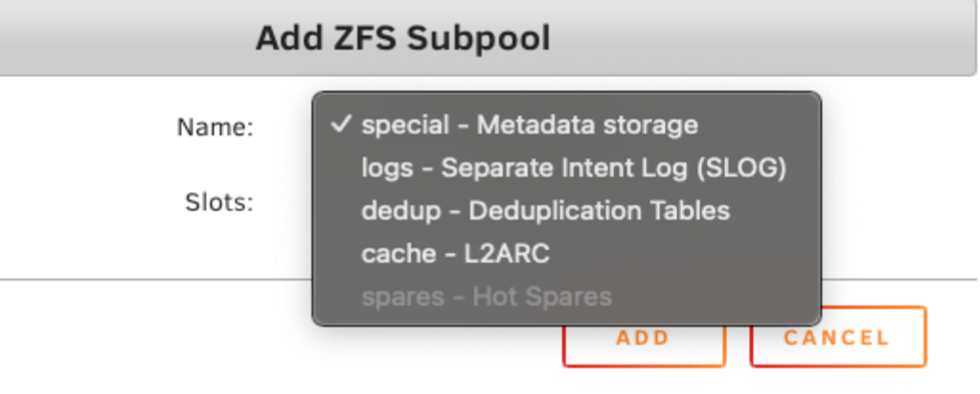Confirm adding the ZFS subpool
This screenshot has width=980, height=394.
643,339
